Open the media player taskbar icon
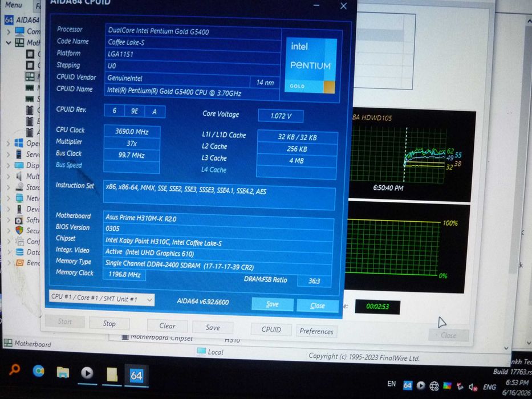This screenshot has width=532, height=399. point(87,373)
